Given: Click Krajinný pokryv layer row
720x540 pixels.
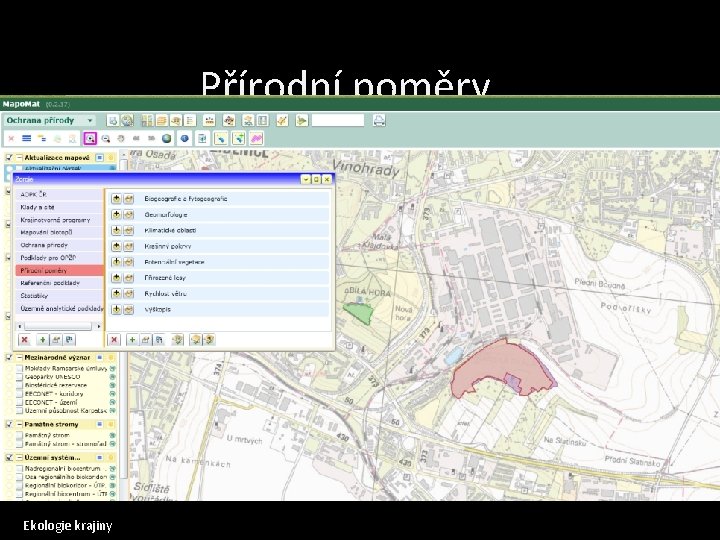Looking at the screenshot, I should pyautogui.click(x=219, y=246).
